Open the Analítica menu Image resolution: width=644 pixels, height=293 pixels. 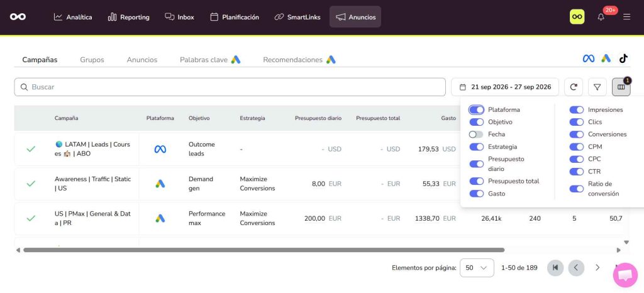(x=73, y=17)
